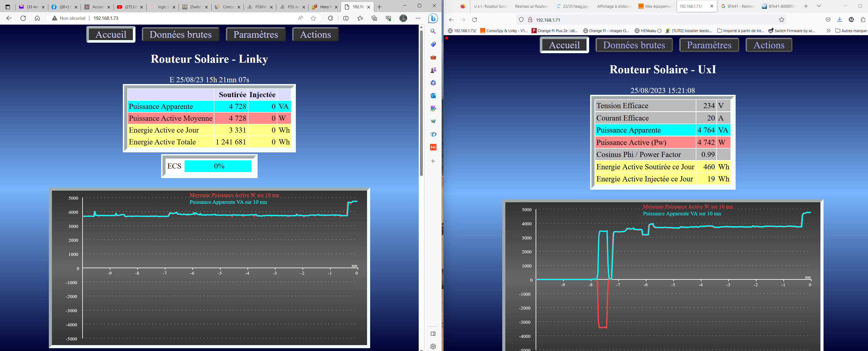Expand Firefox list all tabs chevron
The height and width of the screenshot is (351, 868).
click(818, 6)
